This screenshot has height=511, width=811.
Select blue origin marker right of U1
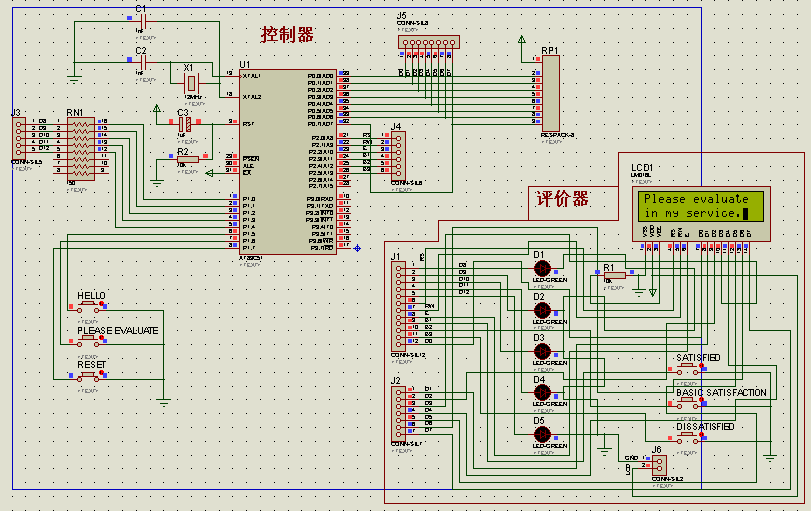pos(357,248)
